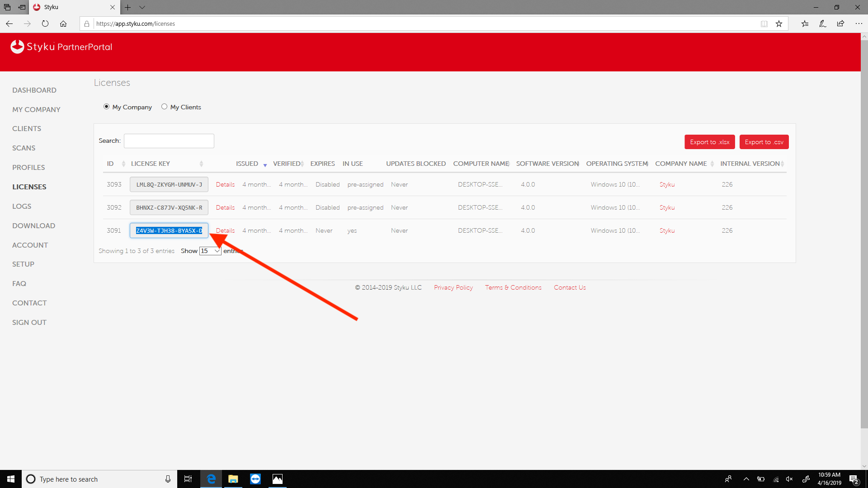Open browser home page icon
This screenshot has height=488, width=868.
(x=63, y=23)
